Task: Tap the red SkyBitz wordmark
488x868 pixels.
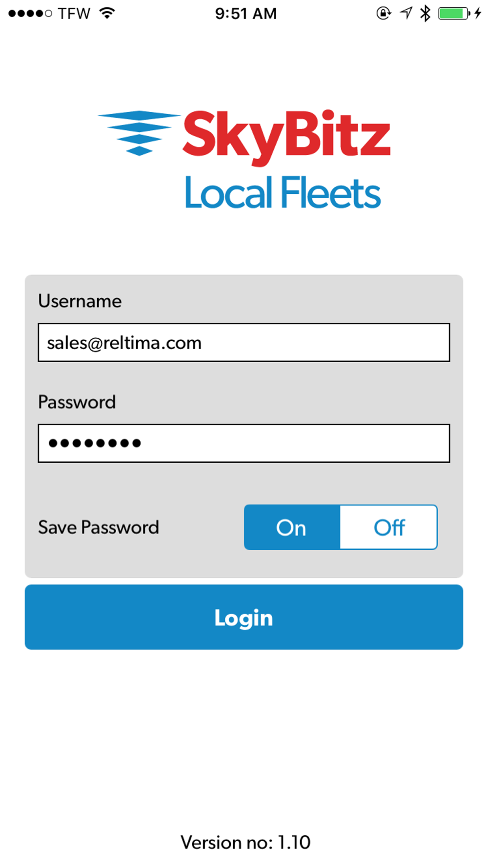Action: tap(286, 135)
